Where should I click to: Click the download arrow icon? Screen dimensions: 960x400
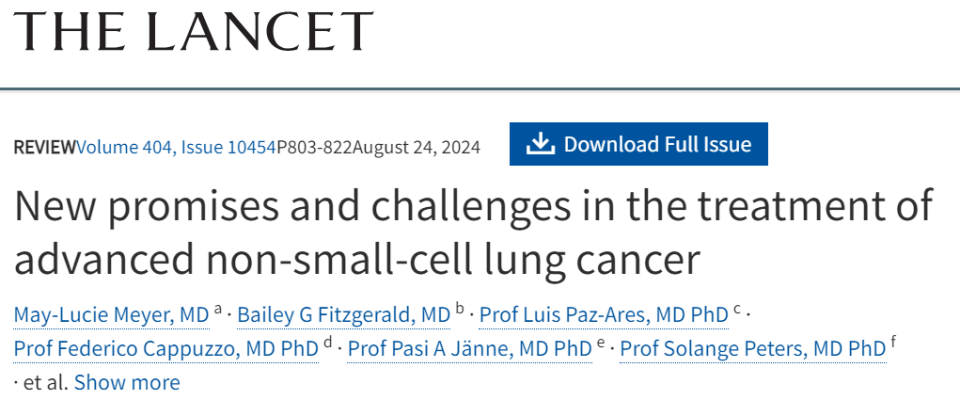pos(540,145)
